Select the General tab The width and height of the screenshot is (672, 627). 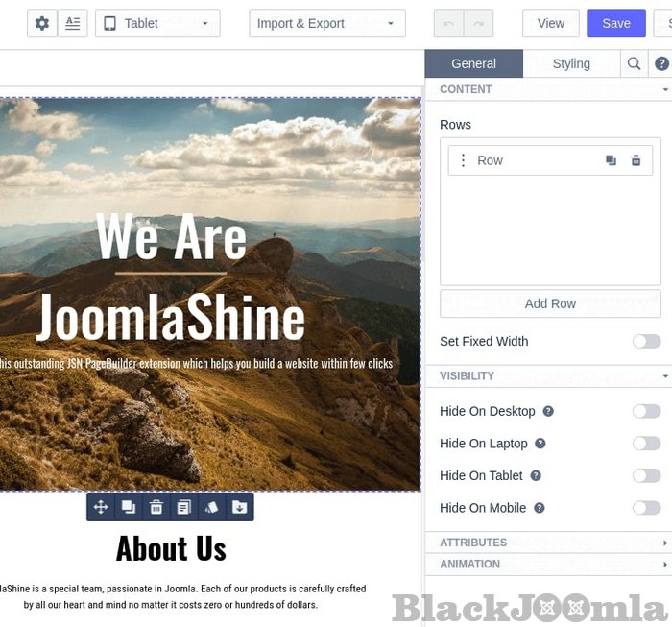click(473, 63)
